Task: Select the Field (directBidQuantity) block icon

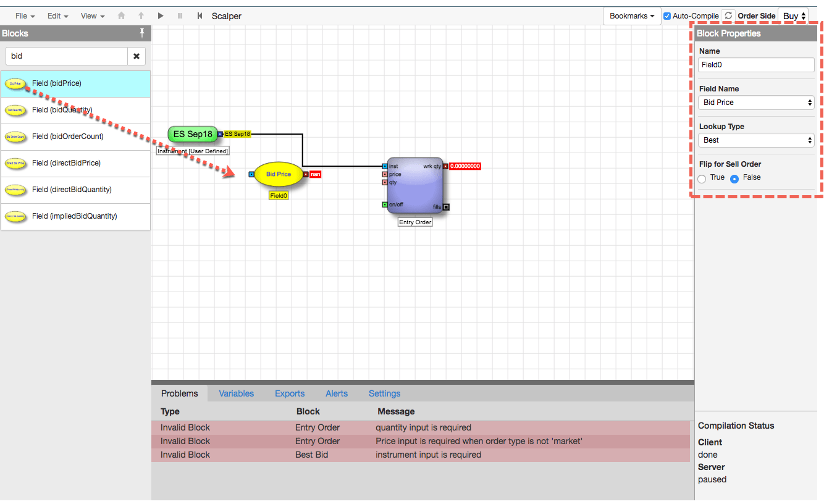Action: (15, 190)
